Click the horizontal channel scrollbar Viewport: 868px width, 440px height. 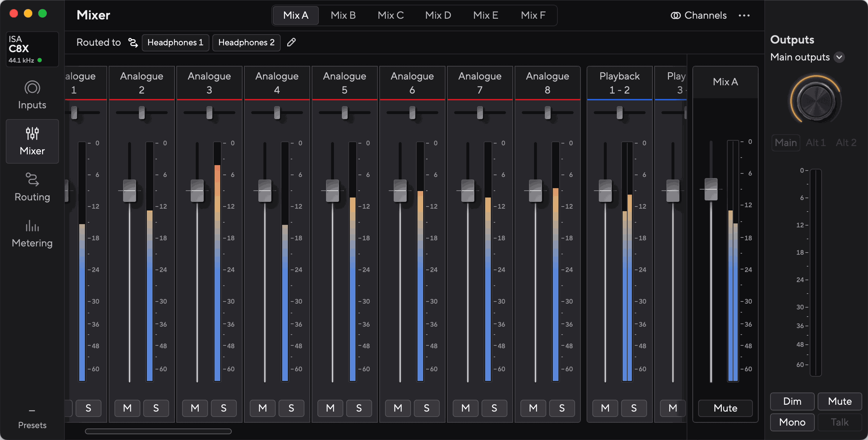(x=158, y=431)
